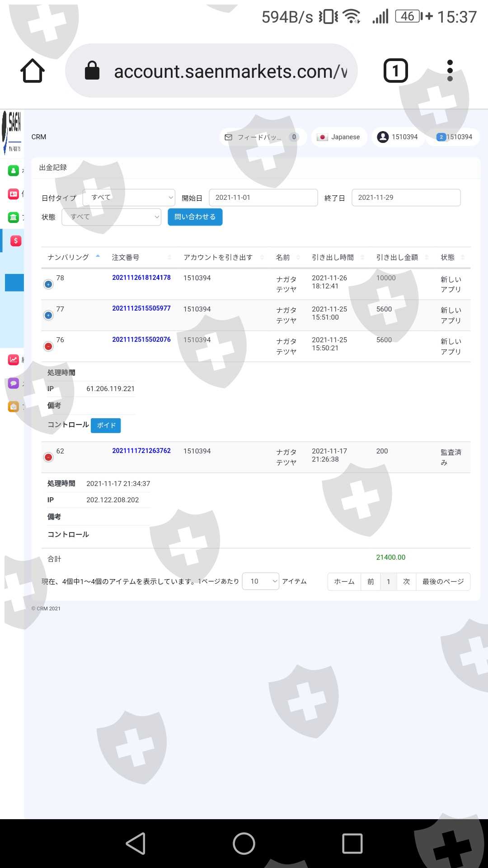Open the browser three-dot menu
Viewport: 488px width, 868px height.
click(x=450, y=71)
